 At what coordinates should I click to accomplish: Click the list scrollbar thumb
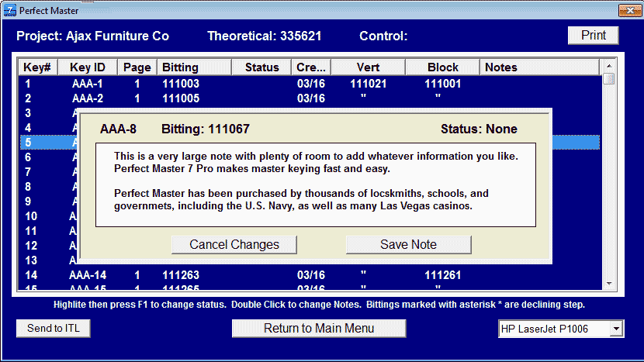coord(609,78)
